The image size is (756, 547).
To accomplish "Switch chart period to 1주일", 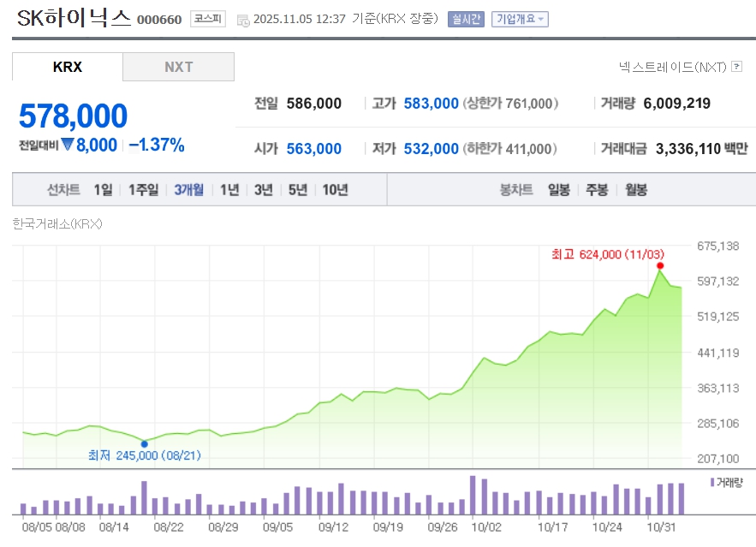I will [x=143, y=190].
